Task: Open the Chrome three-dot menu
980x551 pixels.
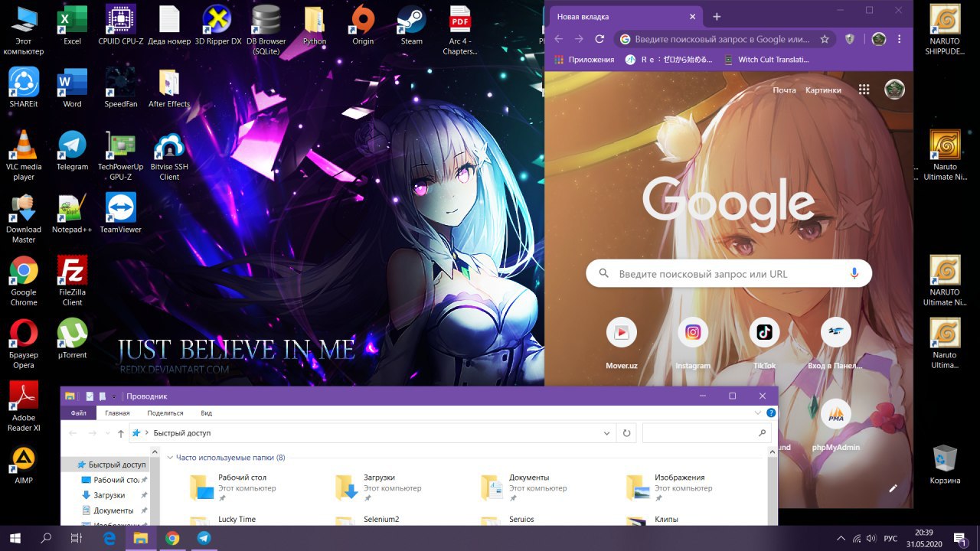Action: tap(900, 39)
